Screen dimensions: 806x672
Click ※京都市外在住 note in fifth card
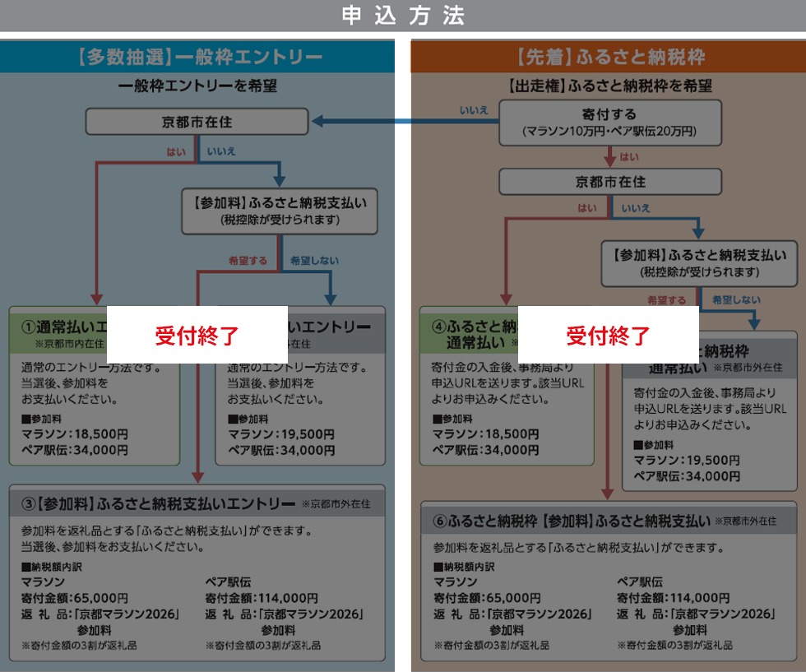pos(748,367)
